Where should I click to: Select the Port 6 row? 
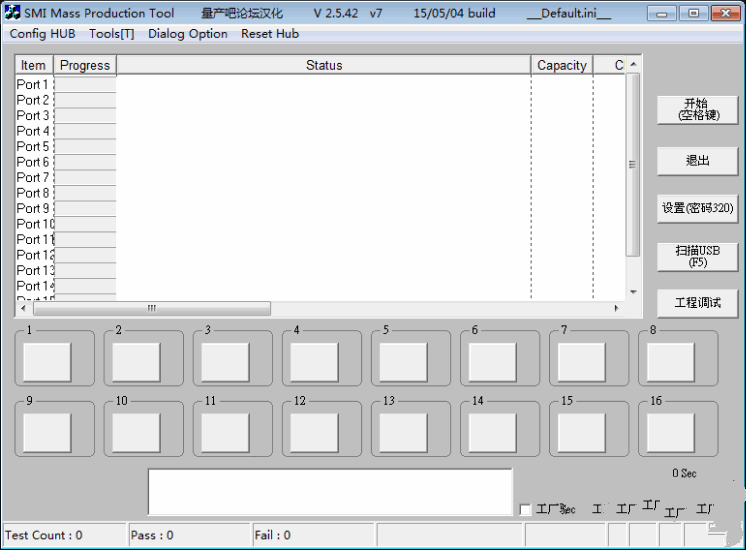coord(321,162)
